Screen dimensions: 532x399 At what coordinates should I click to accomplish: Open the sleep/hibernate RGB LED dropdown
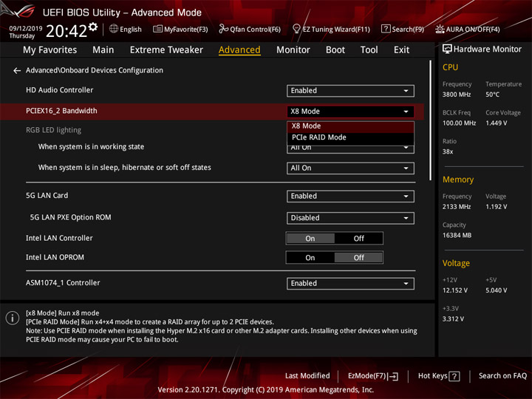tap(350, 168)
